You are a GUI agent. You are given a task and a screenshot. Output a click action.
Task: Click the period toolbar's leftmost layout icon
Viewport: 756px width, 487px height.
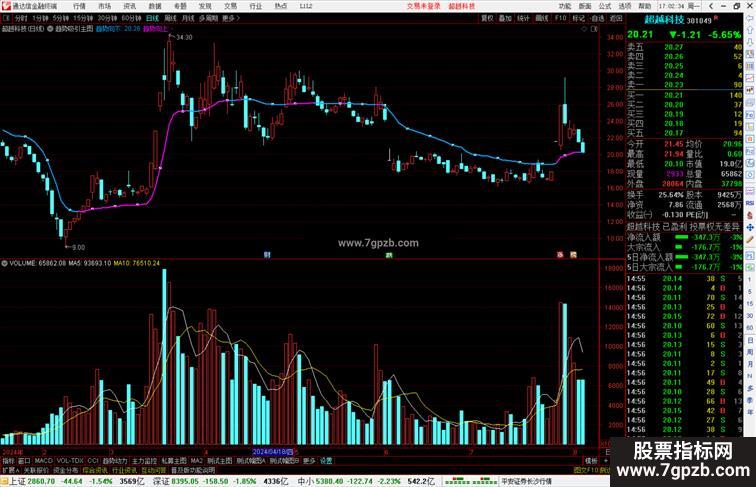coord(6,18)
